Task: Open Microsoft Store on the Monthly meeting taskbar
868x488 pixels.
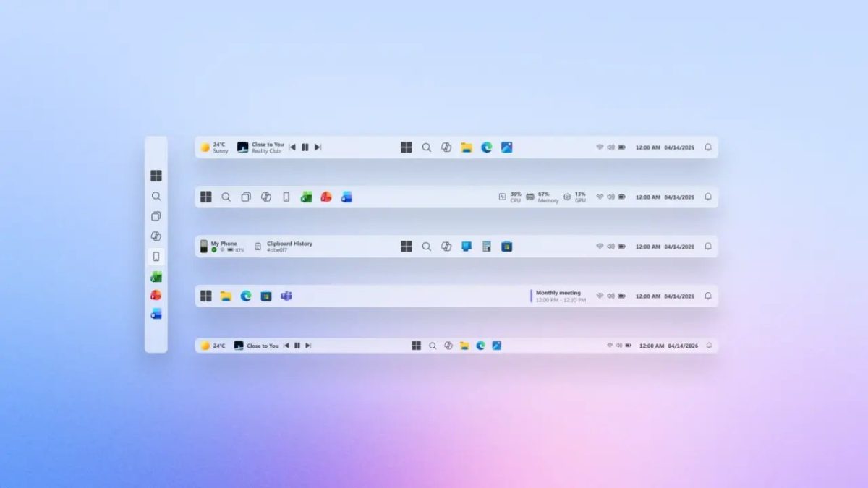Action: point(266,296)
